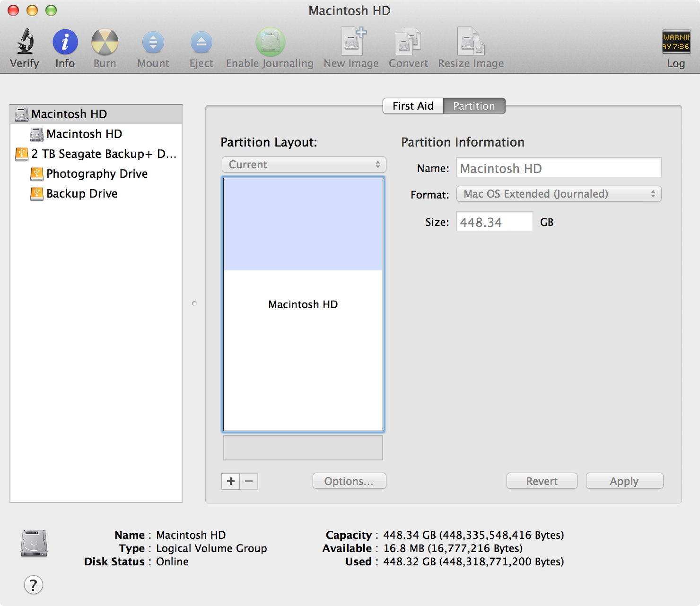Click the hard disk icon beside disk details

point(34,543)
